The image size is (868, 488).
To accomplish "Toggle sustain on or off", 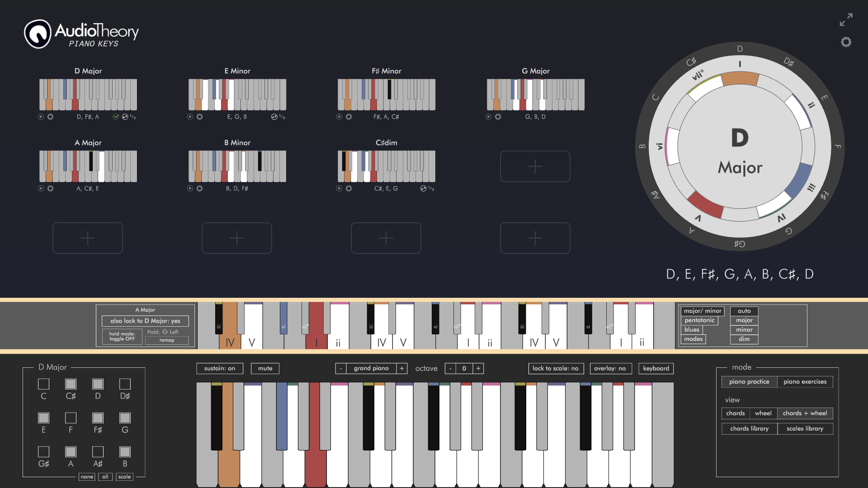I will click(219, 368).
